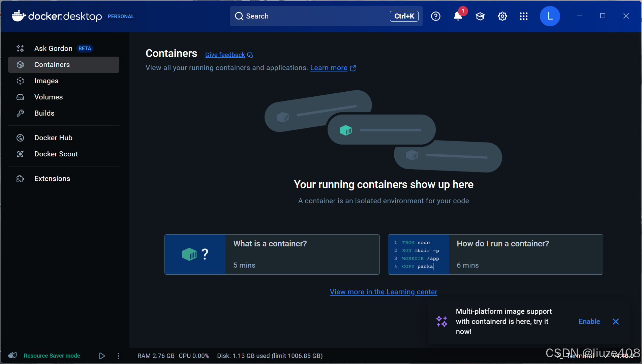
Task: Click the Dockerfile code snippet thumbnail
Action: (x=419, y=254)
